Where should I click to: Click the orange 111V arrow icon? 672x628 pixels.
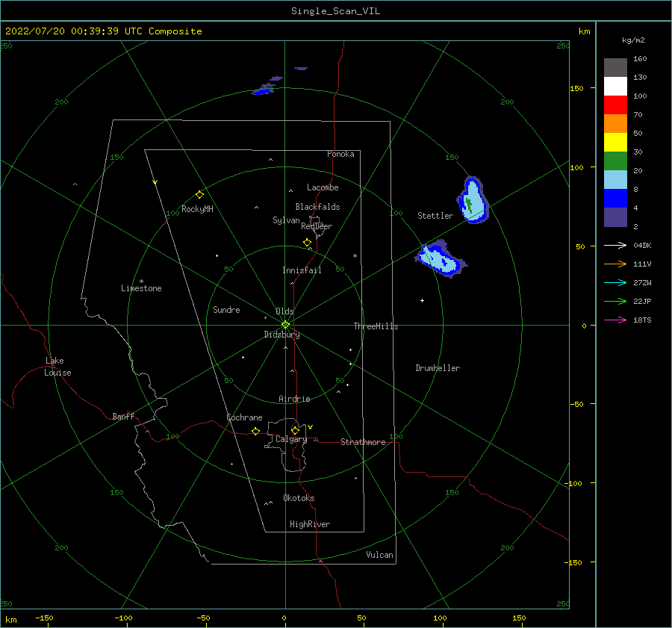point(615,264)
